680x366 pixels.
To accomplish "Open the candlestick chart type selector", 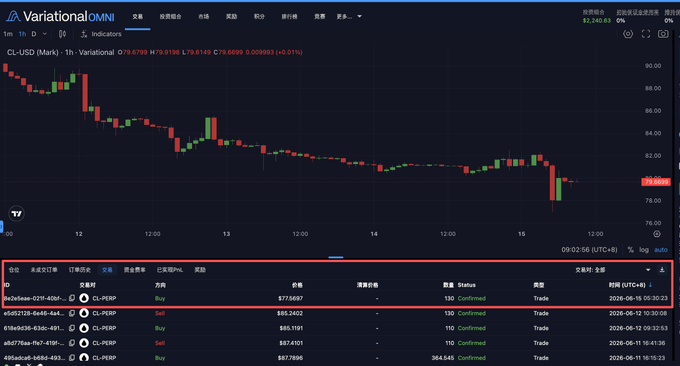I will tap(62, 34).
